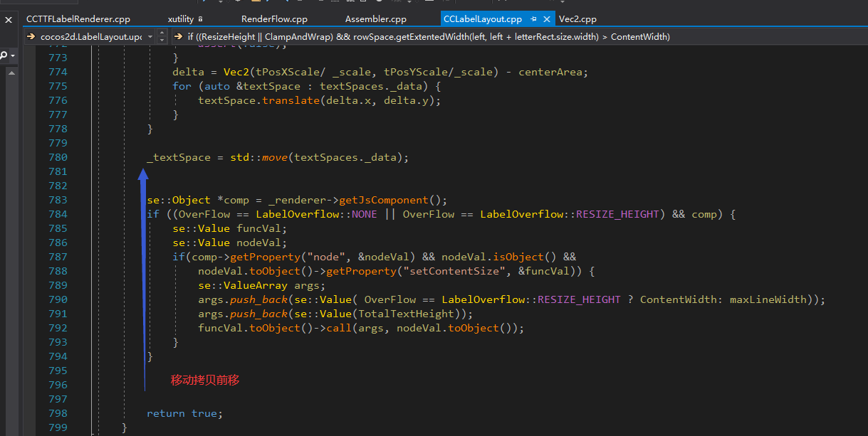The width and height of the screenshot is (868, 436).
Task: Click the arrow icon in member dropdown
Action: coord(178,36)
